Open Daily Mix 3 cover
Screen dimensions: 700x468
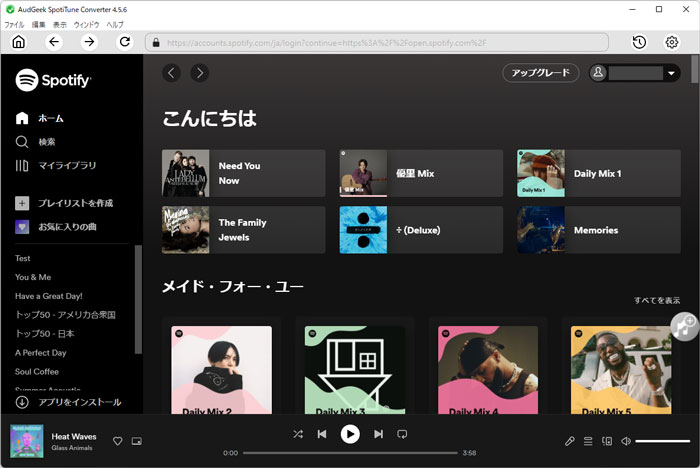[355, 370]
